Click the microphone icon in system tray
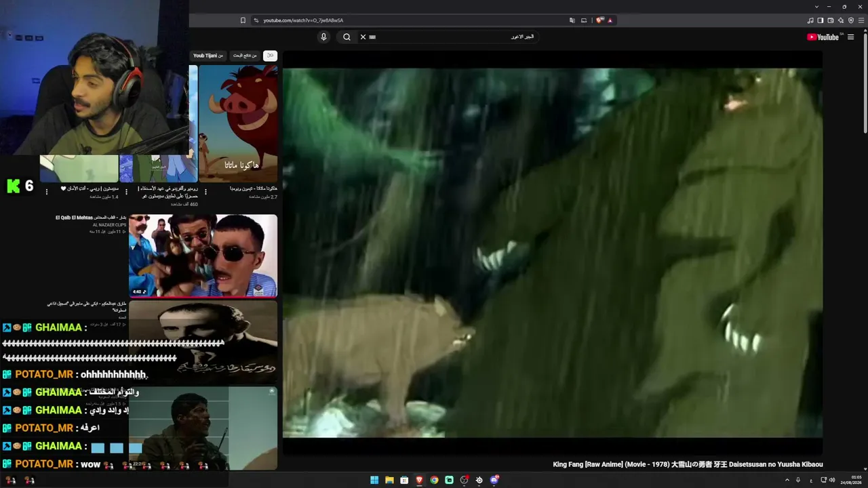Screen dimensions: 868x488 point(798,480)
